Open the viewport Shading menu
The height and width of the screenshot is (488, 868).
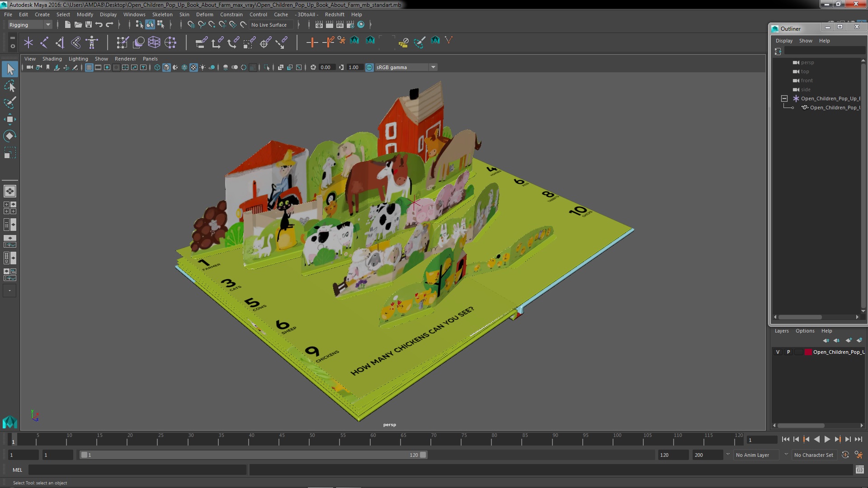tap(52, 59)
